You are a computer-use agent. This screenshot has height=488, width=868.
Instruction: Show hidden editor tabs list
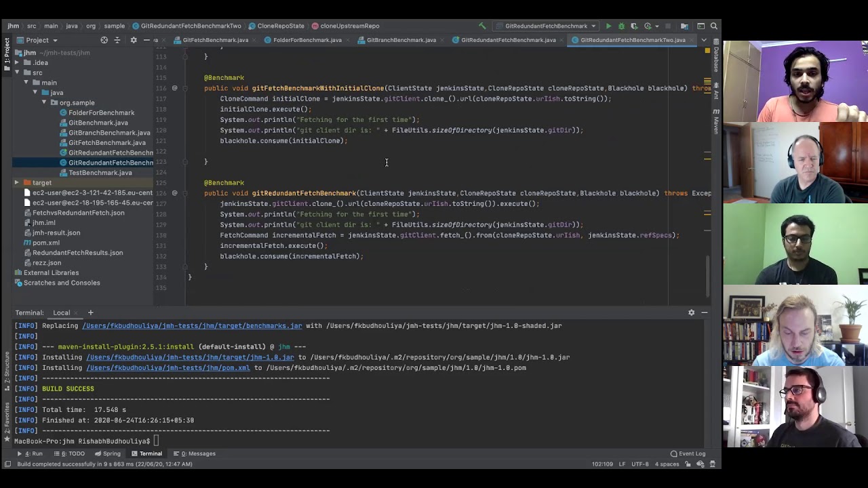point(705,40)
